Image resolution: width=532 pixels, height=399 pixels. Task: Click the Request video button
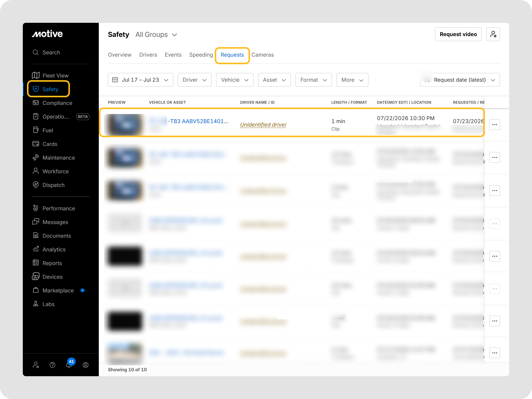coord(458,34)
